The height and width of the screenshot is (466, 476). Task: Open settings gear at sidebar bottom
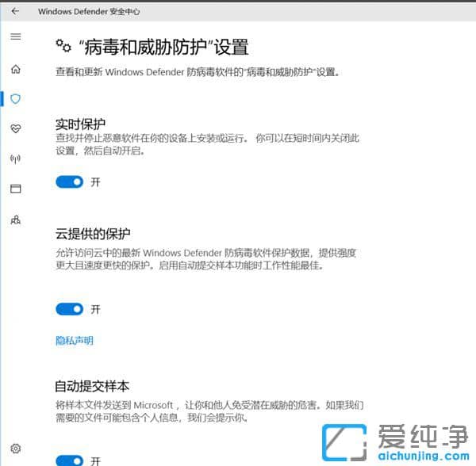pos(16,448)
